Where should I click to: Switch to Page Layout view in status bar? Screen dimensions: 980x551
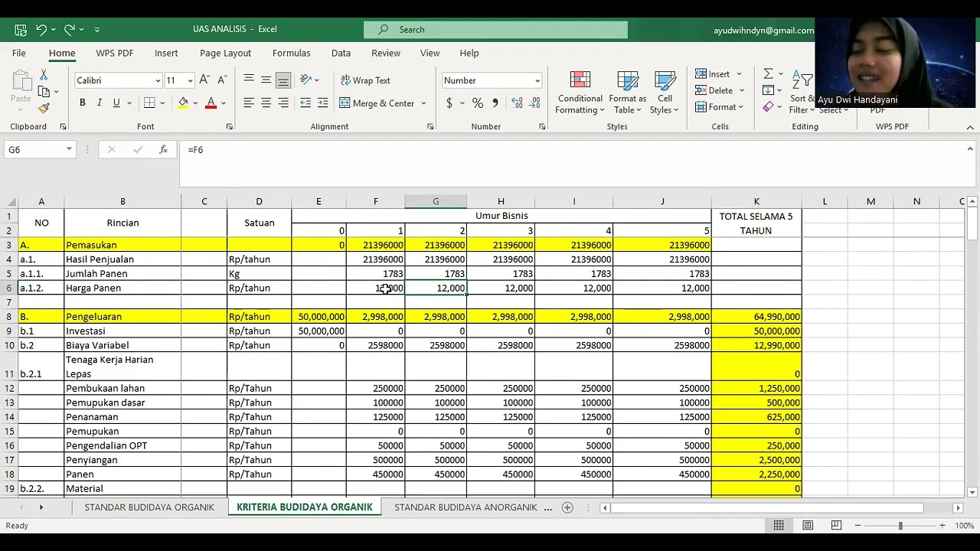pos(808,526)
